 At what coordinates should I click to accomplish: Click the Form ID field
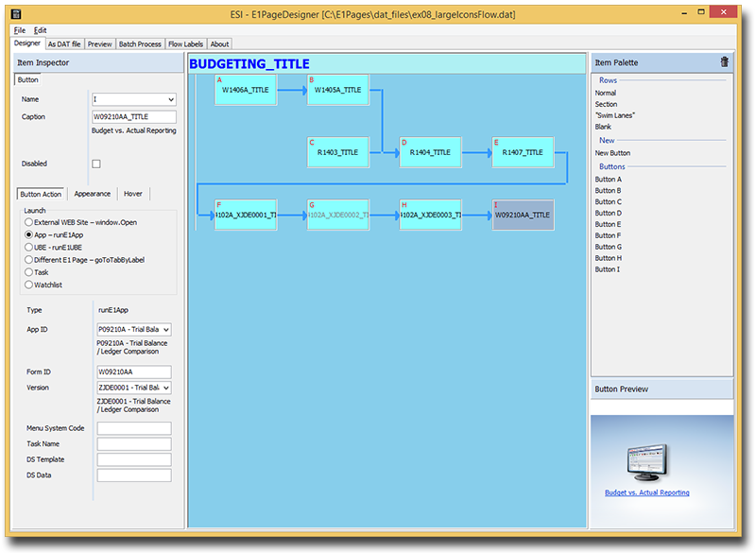(134, 372)
